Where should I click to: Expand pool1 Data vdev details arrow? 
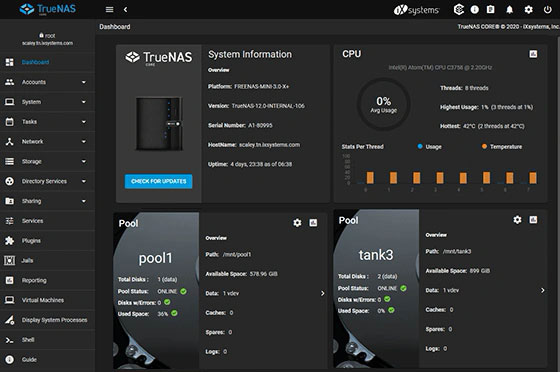pos(322,293)
